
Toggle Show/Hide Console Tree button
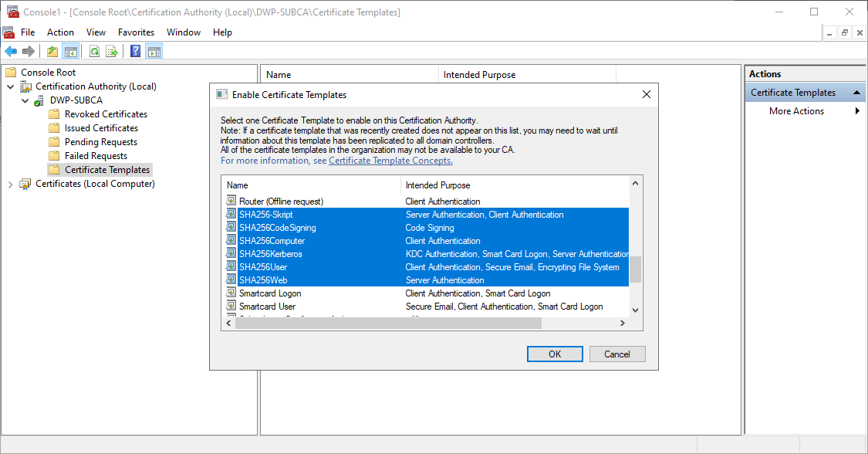pyautogui.click(x=71, y=52)
